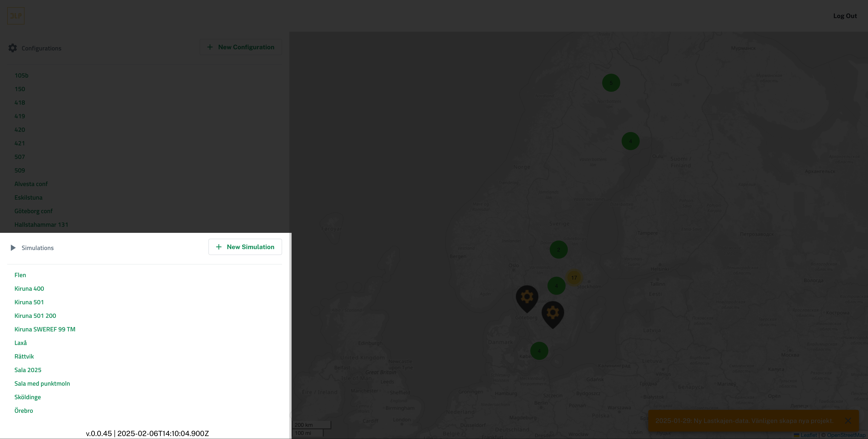Click the Log Out button
The height and width of the screenshot is (439, 868).
point(845,16)
